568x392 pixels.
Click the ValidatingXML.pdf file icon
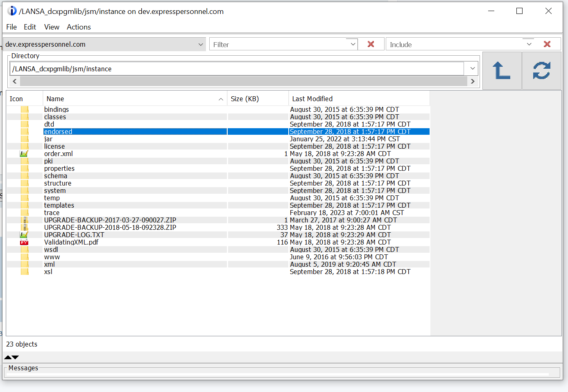click(24, 242)
